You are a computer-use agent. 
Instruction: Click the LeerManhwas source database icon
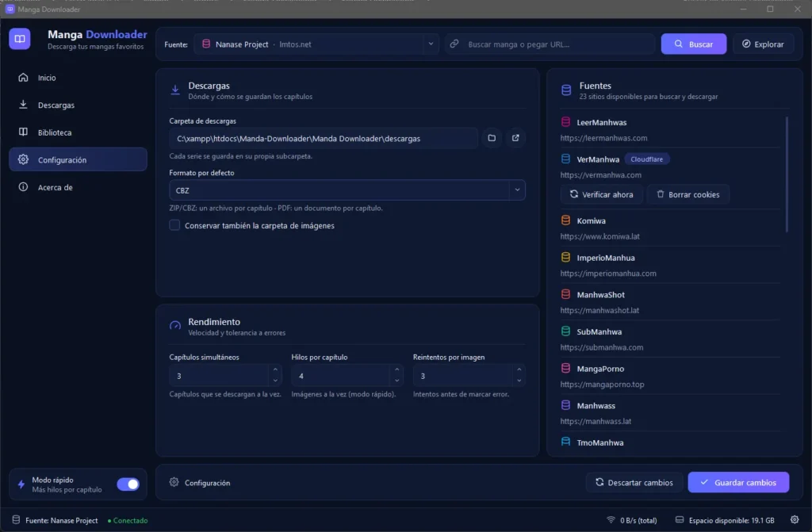click(x=565, y=122)
